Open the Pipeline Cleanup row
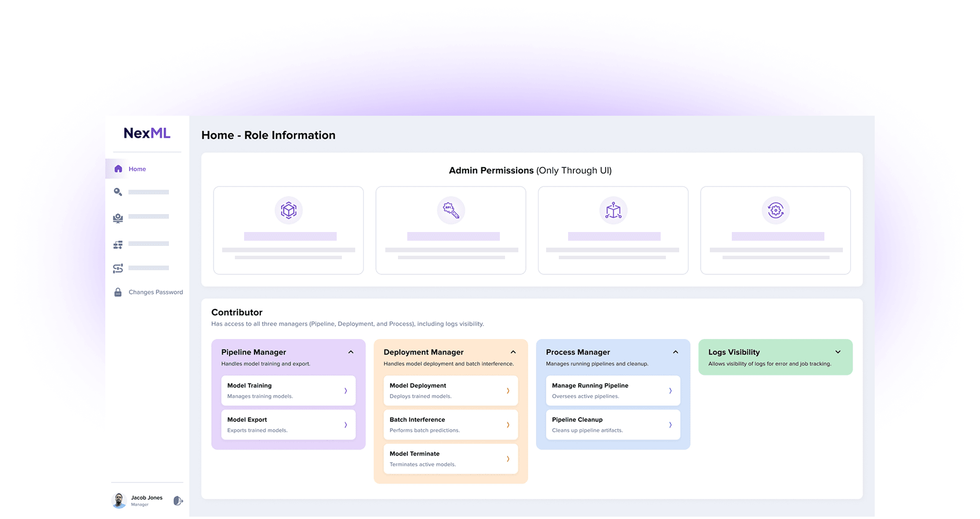This screenshot has height=519, width=980. click(613, 425)
